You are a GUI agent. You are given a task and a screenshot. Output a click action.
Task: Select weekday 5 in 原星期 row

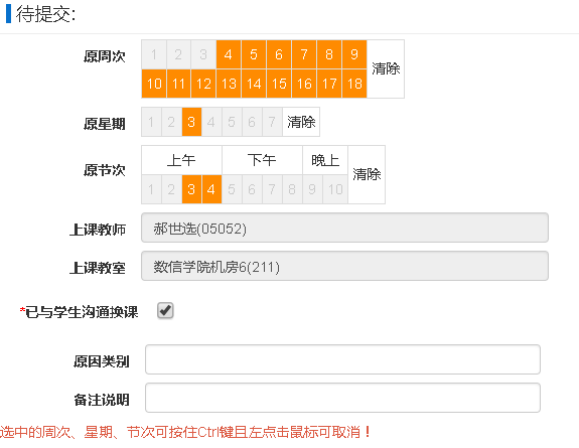point(232,122)
